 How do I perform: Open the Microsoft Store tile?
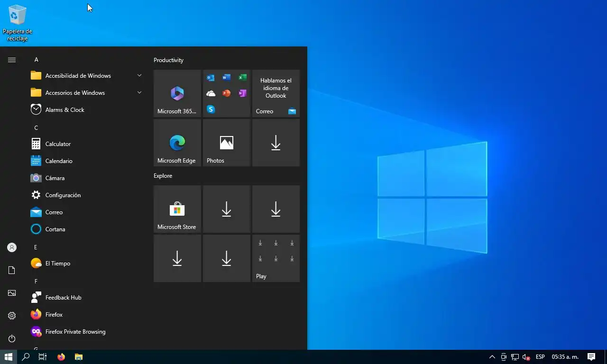click(x=177, y=209)
